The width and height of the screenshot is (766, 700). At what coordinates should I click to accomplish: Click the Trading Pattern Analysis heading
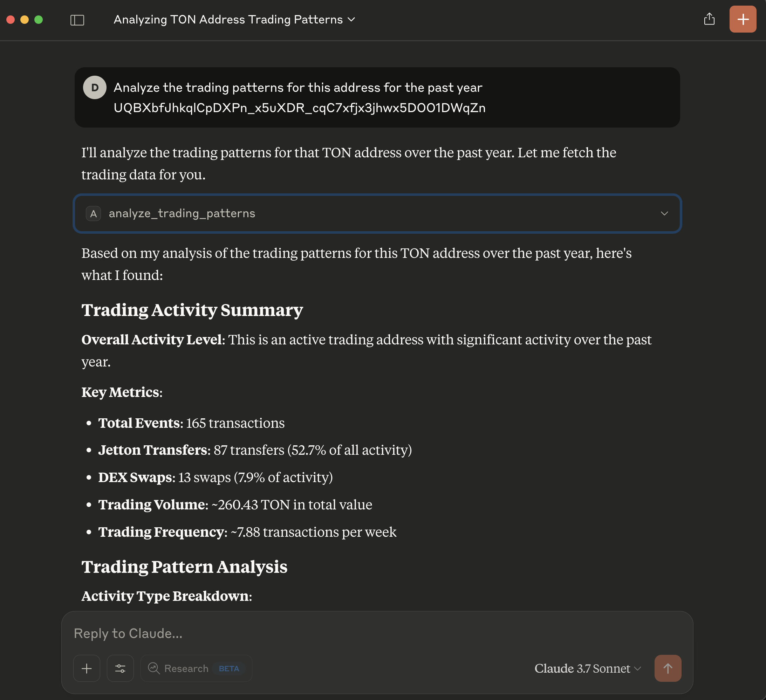coord(184,567)
